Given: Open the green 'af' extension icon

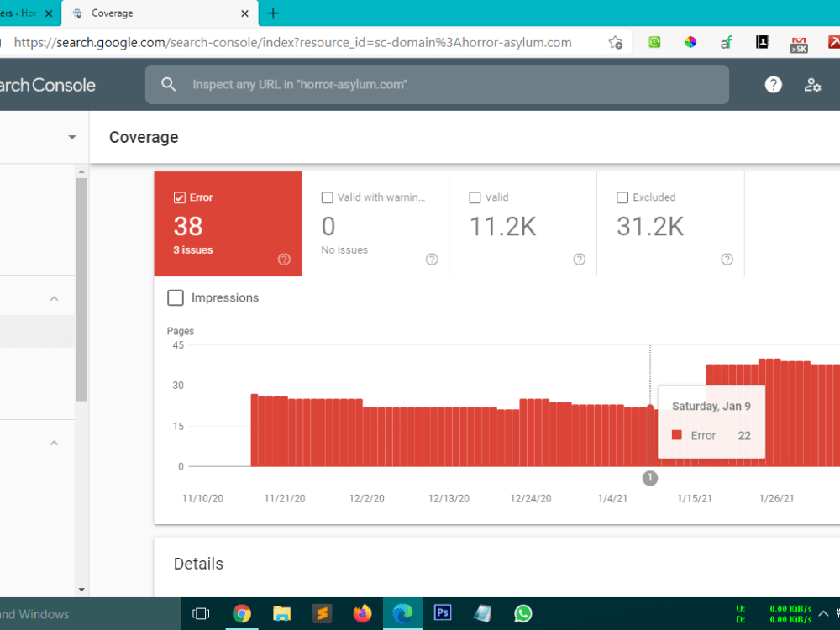Looking at the screenshot, I should click(726, 42).
